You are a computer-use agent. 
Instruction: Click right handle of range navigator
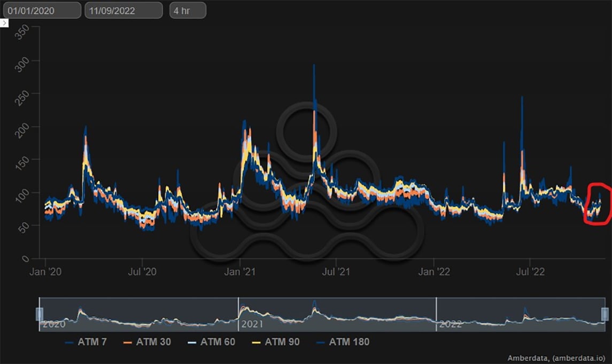click(x=605, y=314)
